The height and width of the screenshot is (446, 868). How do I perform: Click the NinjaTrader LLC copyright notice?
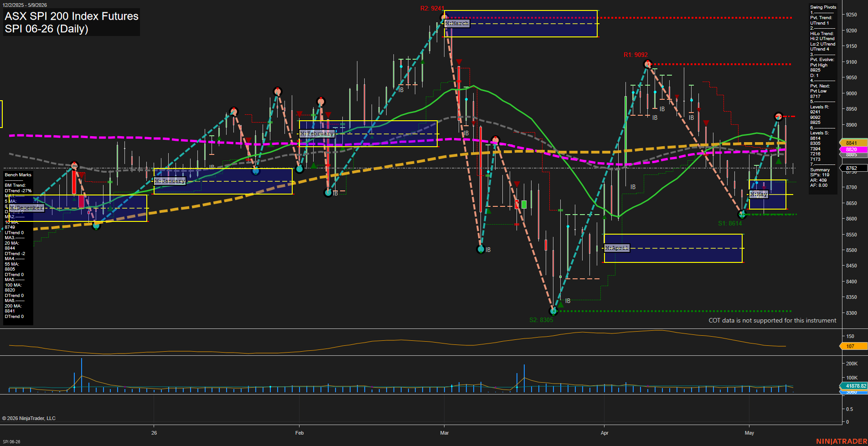[29, 418]
